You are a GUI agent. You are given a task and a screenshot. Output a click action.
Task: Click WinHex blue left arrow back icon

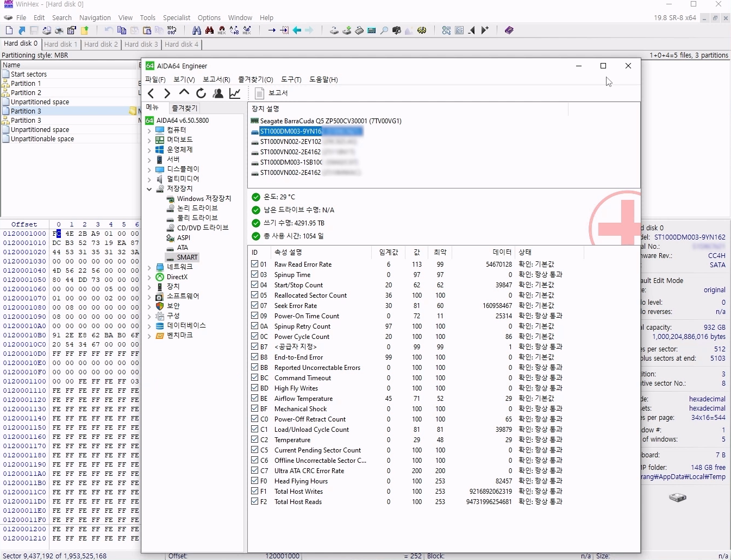click(x=297, y=30)
